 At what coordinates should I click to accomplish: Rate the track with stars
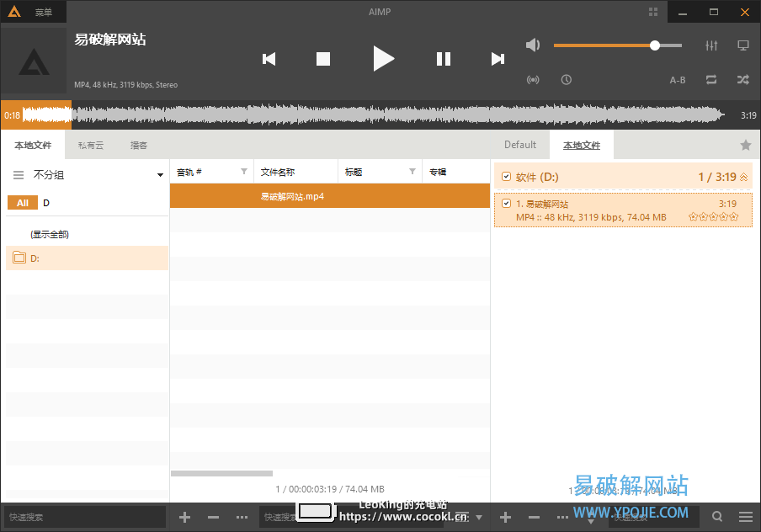[714, 216]
